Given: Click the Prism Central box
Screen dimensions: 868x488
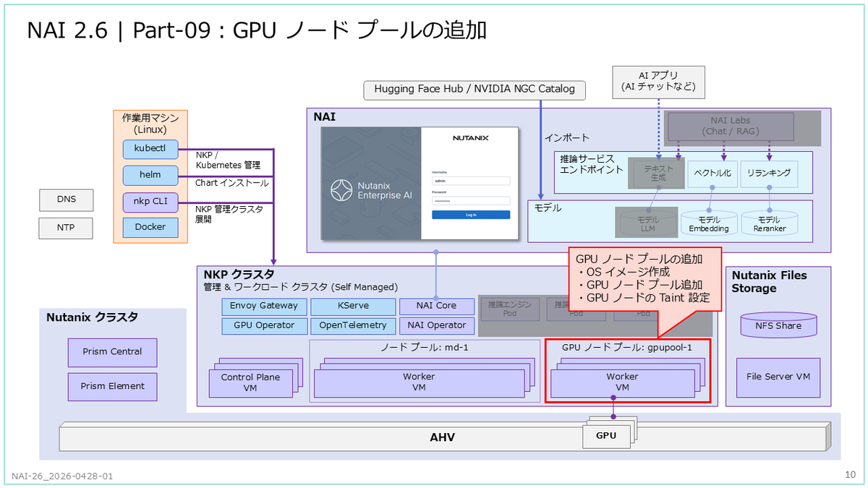Looking at the screenshot, I should (x=111, y=352).
